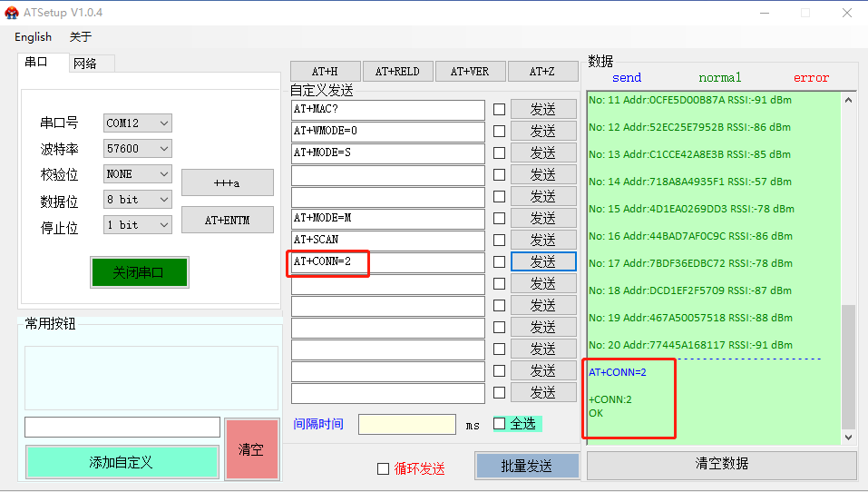Click the AT+VER quick command button
This screenshot has height=492, width=868.
tap(470, 72)
